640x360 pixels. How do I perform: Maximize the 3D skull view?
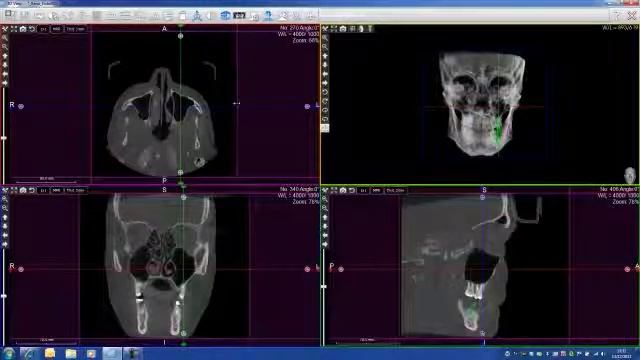[334, 29]
